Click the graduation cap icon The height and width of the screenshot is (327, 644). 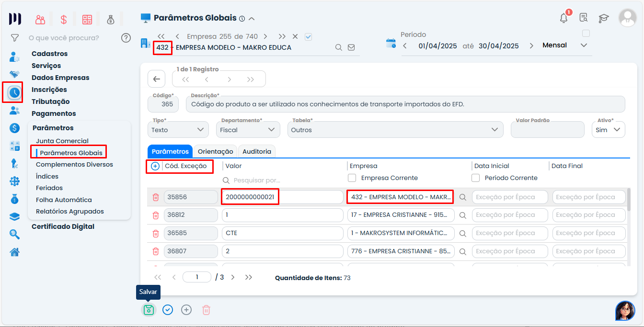click(x=603, y=18)
